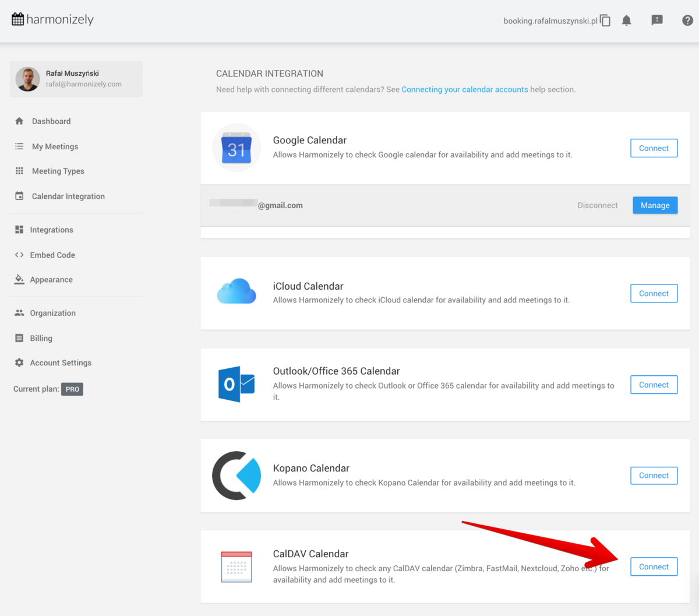
Task: Open Dashboard from the sidebar
Action: (51, 121)
